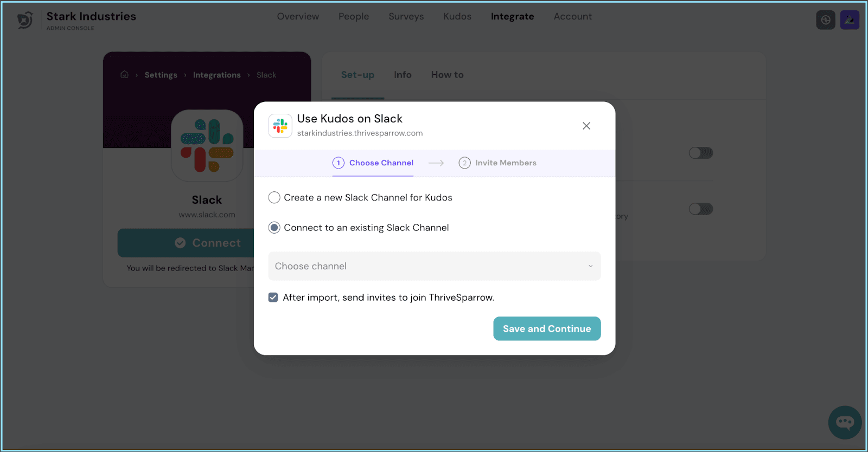Click the ThriveSparrow logo icon

tap(25, 20)
